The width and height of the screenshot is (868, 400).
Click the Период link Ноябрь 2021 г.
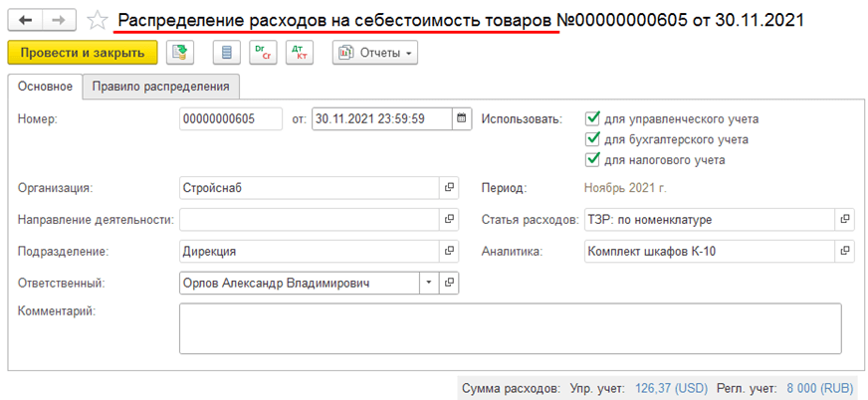625,187
